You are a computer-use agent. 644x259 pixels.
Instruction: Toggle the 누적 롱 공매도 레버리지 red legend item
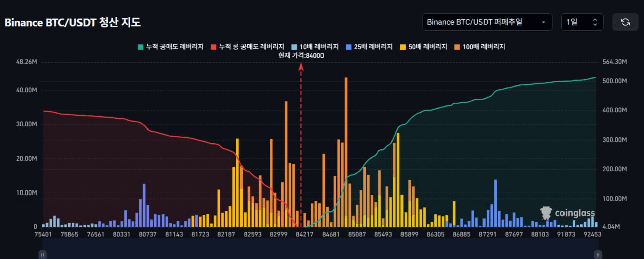(247, 47)
